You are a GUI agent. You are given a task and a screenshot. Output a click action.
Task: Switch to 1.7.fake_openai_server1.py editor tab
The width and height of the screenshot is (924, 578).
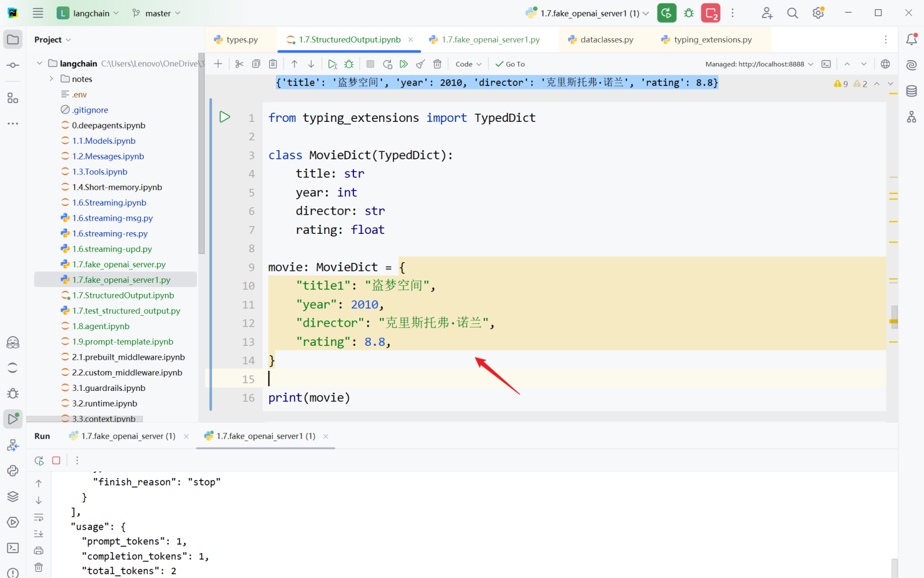[485, 39]
